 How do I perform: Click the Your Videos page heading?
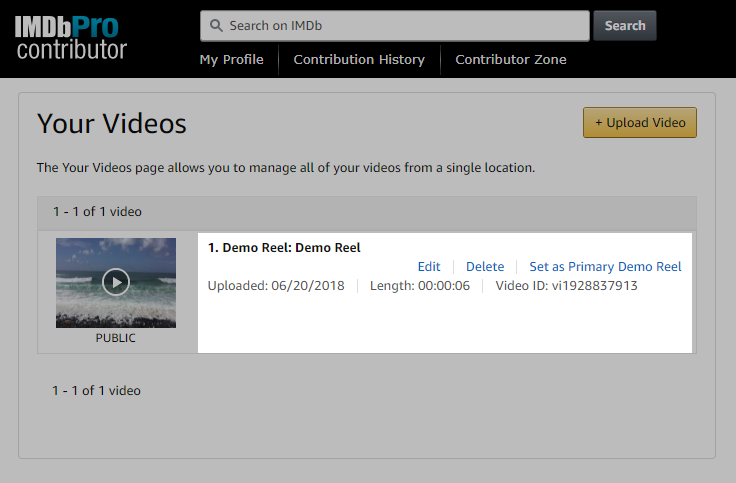click(x=112, y=124)
